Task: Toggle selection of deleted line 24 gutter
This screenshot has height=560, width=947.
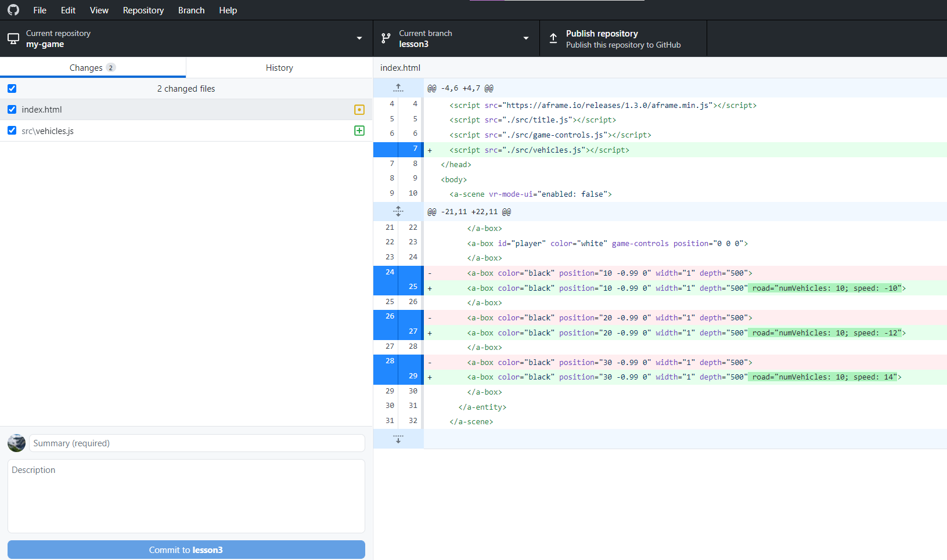Action: click(398, 273)
